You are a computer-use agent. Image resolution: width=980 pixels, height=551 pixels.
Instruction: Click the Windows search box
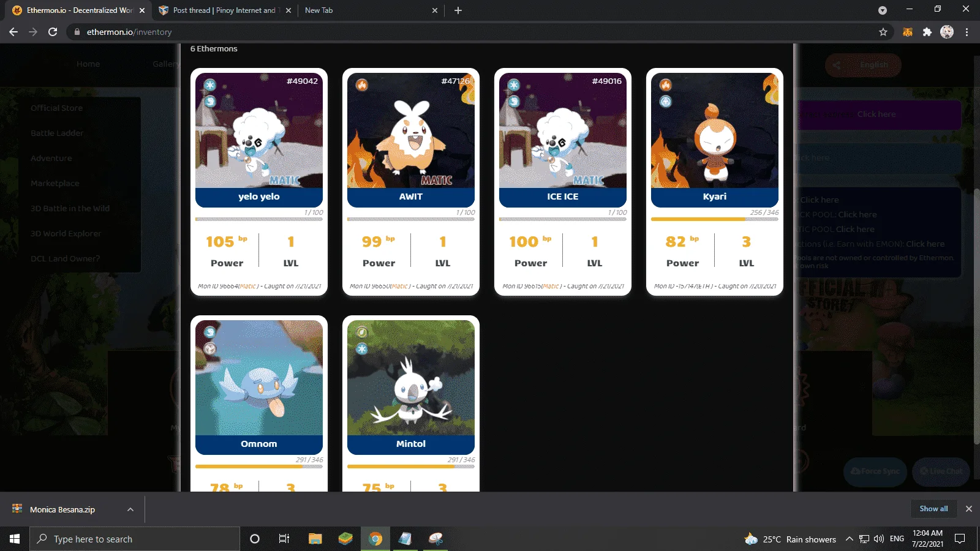135,539
